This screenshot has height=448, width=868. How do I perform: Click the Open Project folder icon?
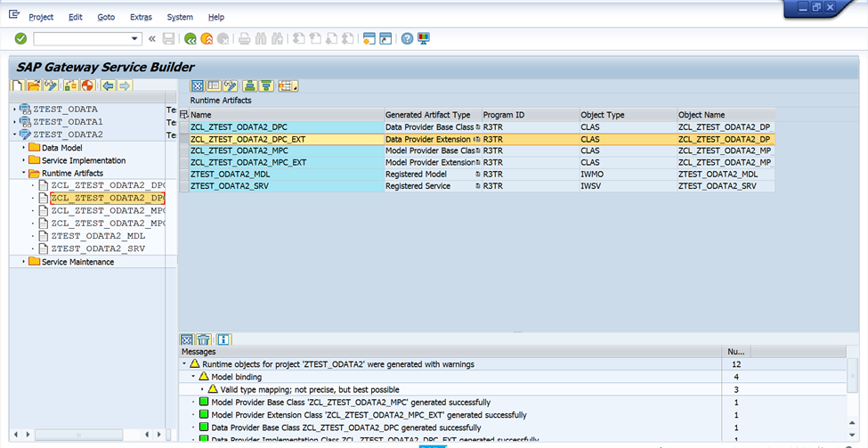[x=34, y=86]
